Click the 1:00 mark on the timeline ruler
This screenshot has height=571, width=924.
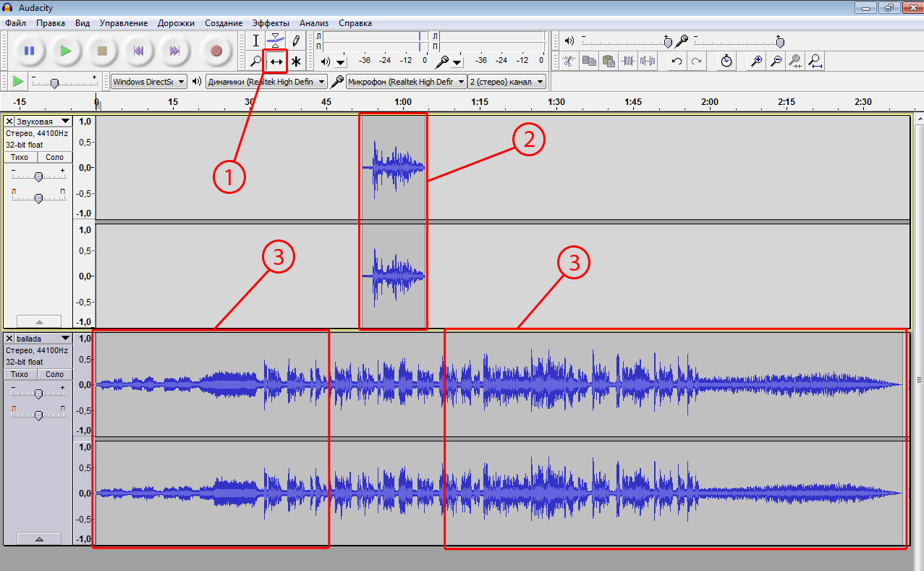[403, 102]
